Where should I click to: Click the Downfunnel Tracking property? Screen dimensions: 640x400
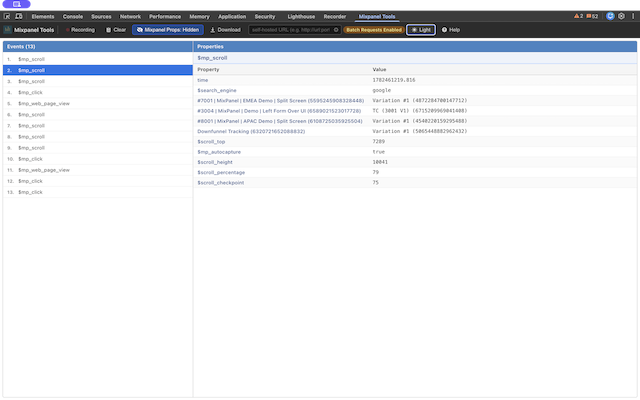[251, 131]
